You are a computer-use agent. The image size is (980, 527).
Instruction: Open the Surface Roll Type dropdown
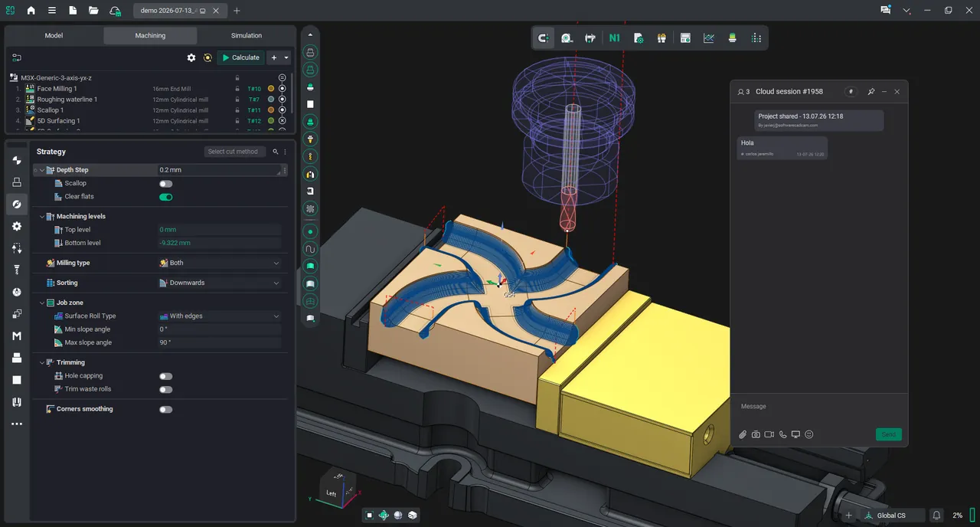click(220, 316)
